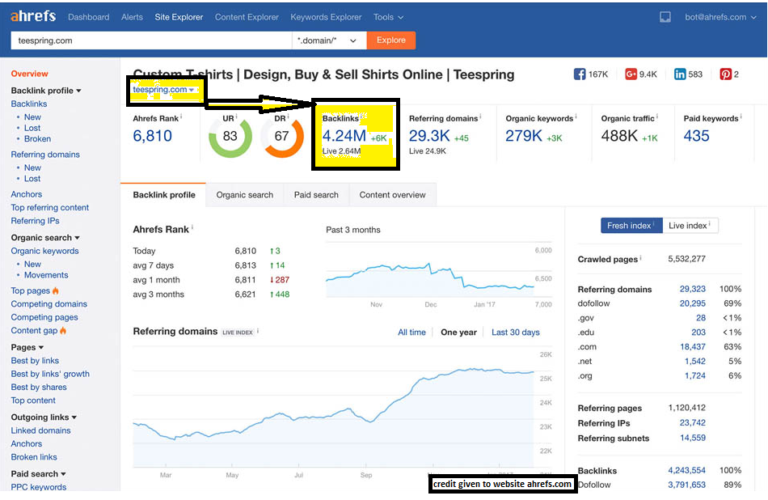Open the bot@ahrefs.com account menu
Image resolution: width=768 pixels, height=500 pixels.
[x=720, y=17]
